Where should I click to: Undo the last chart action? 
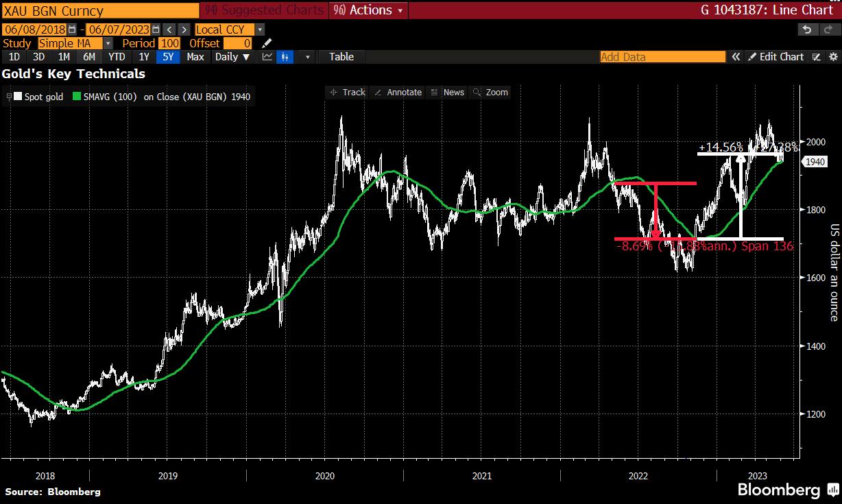[808, 29]
